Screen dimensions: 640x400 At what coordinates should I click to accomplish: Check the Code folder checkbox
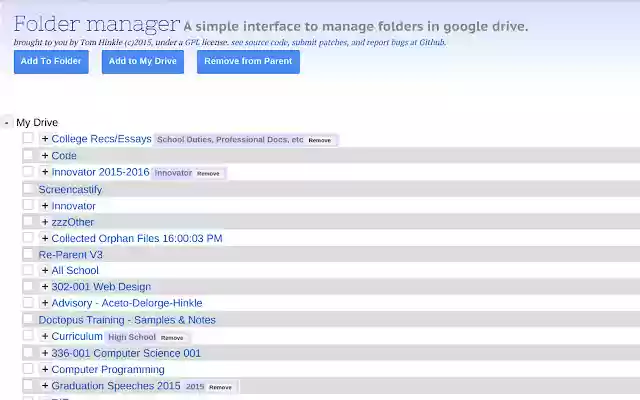click(28, 155)
